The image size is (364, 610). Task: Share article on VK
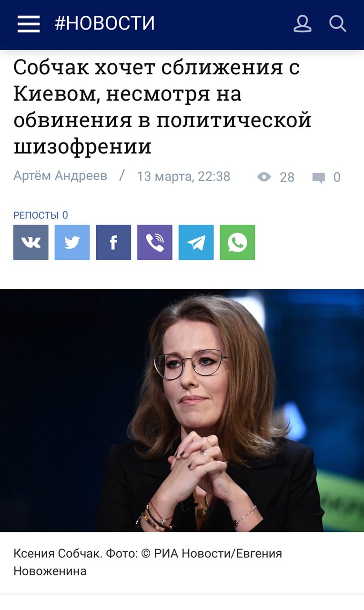click(x=31, y=243)
